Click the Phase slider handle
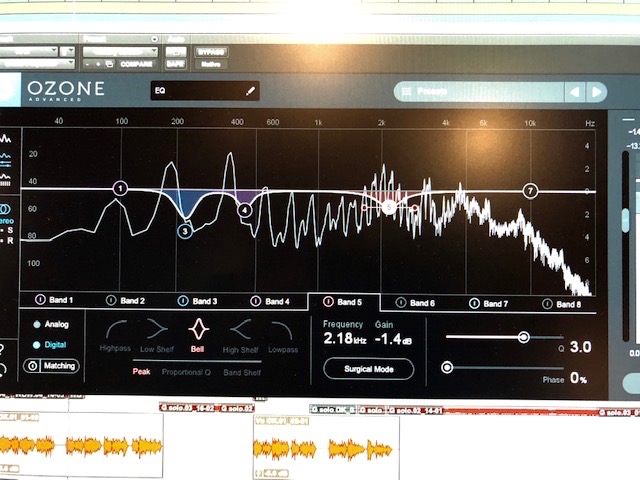640x480 pixels. [x=447, y=367]
